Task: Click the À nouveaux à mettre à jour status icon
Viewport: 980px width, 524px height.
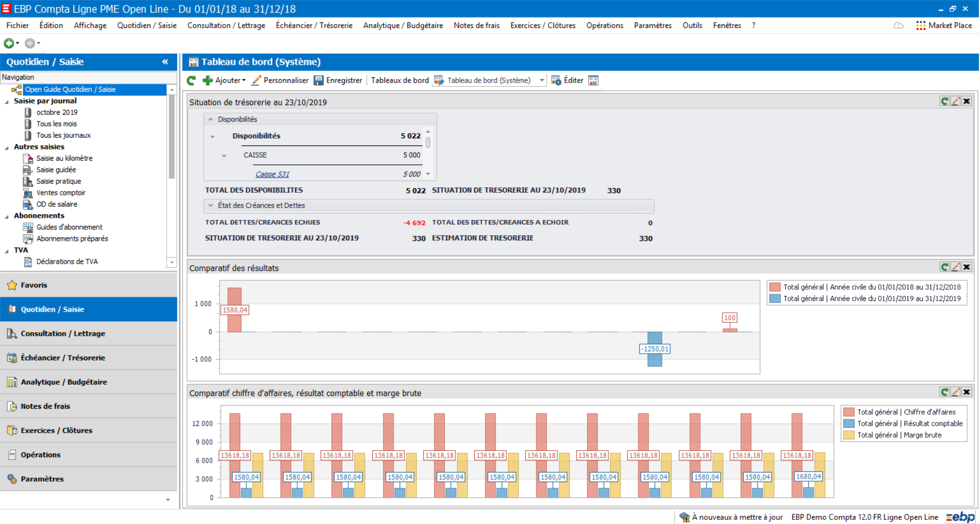Action: [x=684, y=517]
